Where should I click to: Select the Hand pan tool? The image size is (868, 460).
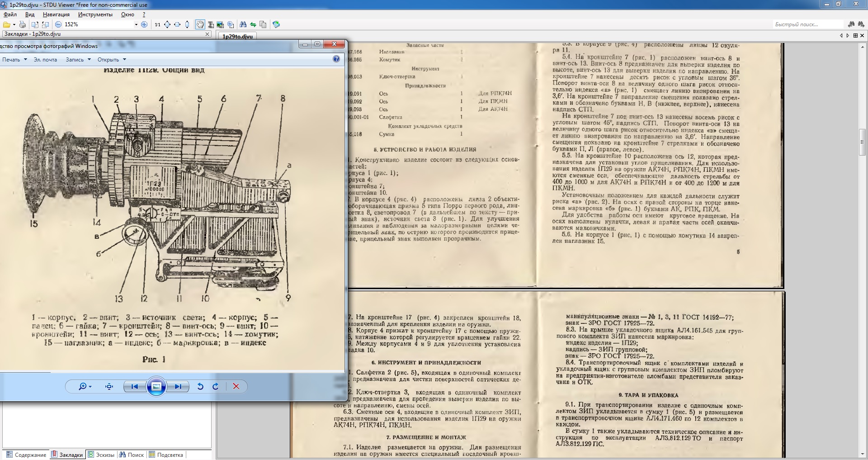[200, 24]
